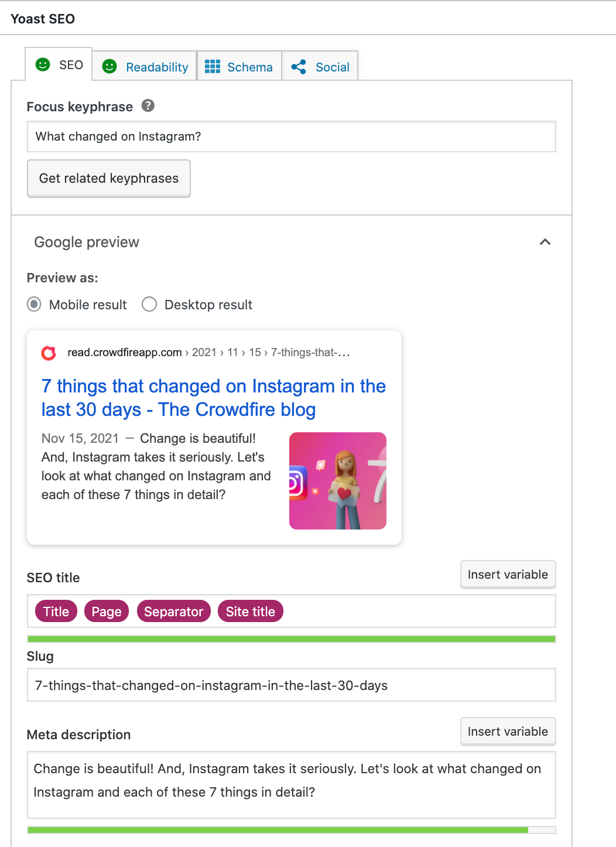The image size is (616, 847).
Task: Click the Crowdfire favicon in preview
Action: [x=49, y=353]
